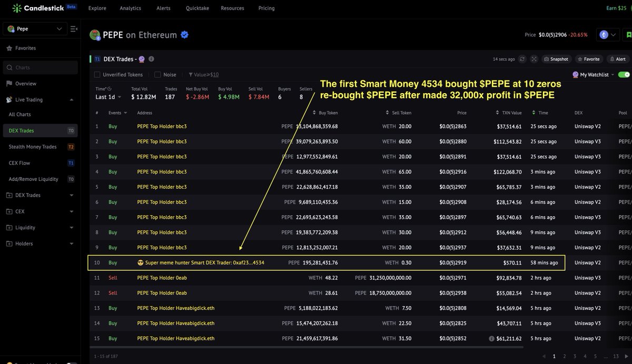
Task: Open PEPE Top Holder 0eab in row 11
Action: click(x=162, y=278)
